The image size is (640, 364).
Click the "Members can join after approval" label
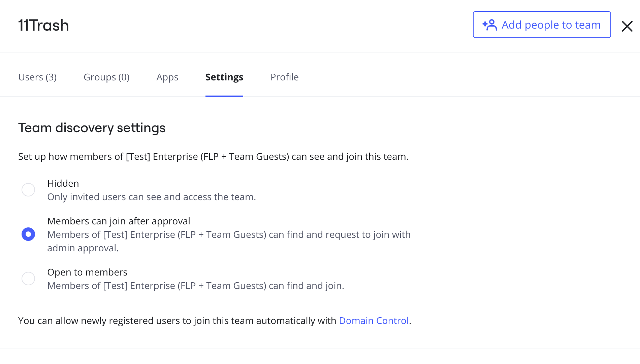pyautogui.click(x=119, y=221)
